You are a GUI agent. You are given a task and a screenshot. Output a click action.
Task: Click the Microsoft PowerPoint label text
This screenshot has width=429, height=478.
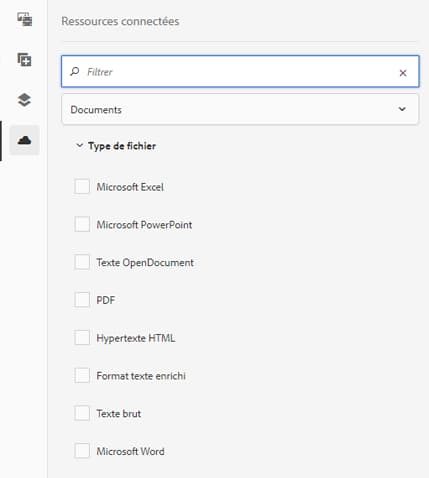144,225
